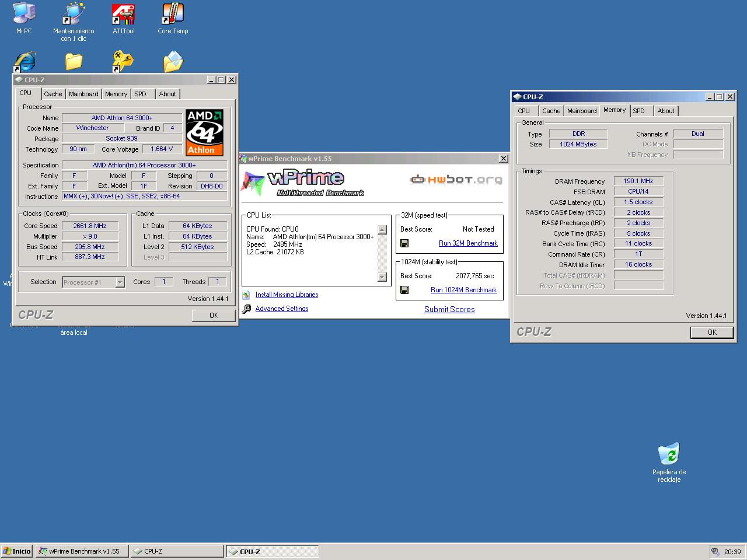
Task: Click the Advanced Settings wrench icon
Action: coord(246,309)
